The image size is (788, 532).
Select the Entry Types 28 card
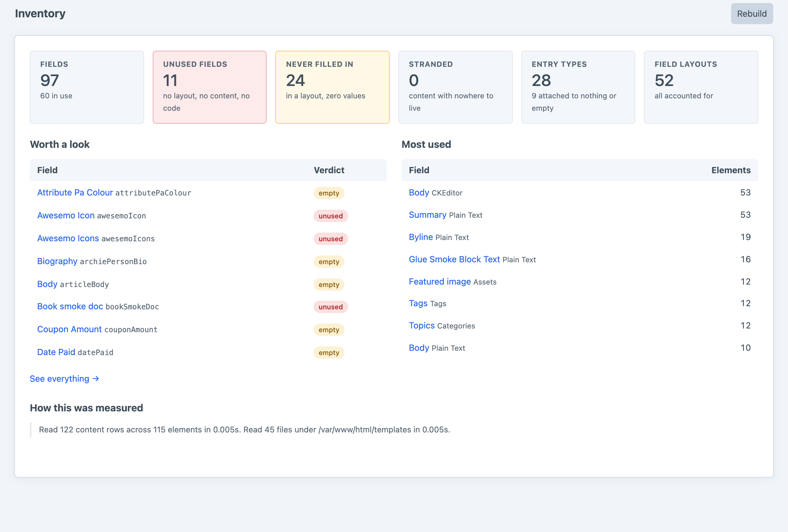pos(578,87)
